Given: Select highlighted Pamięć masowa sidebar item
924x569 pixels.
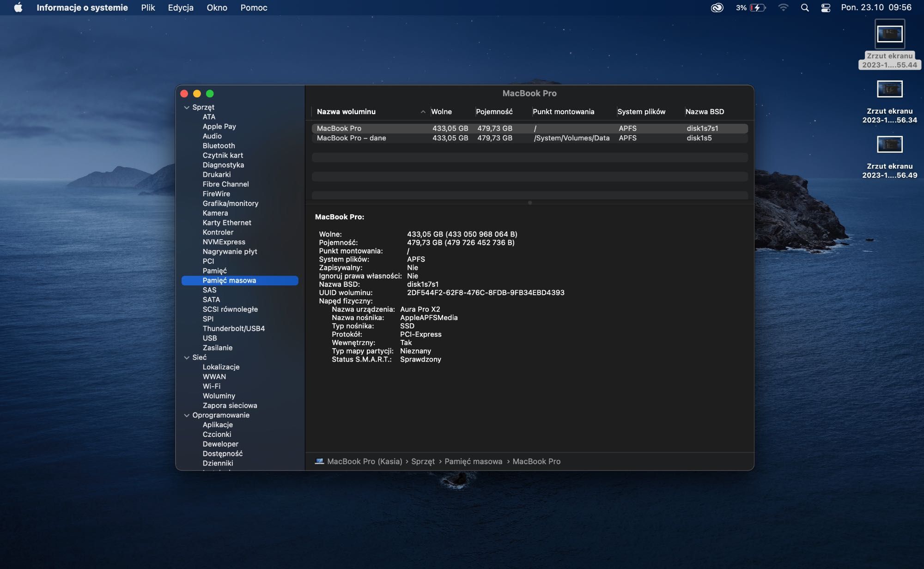Looking at the screenshot, I should (x=240, y=280).
